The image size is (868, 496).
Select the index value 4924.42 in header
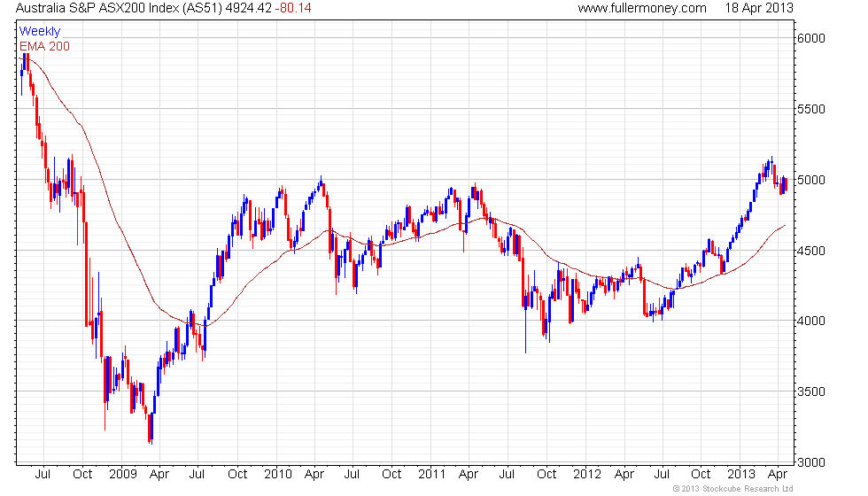[249, 8]
